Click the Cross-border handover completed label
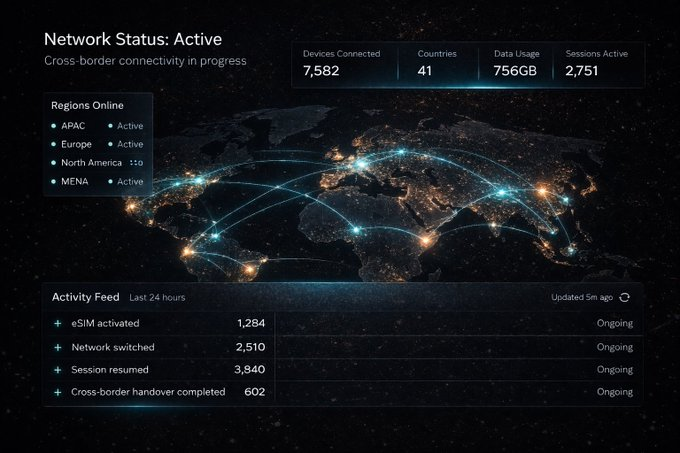This screenshot has width=680, height=453. 148,392
